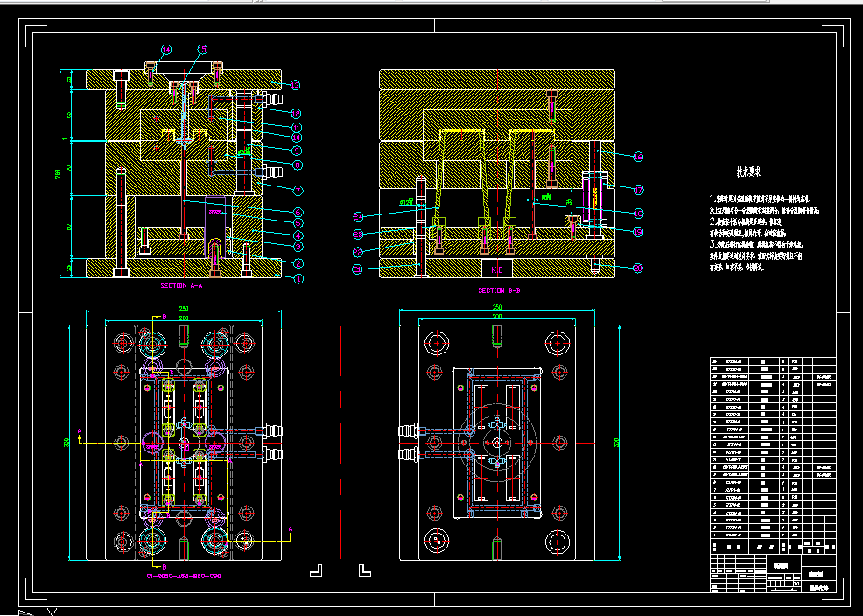Pick part balloon number 3
Image resolution: width=863 pixels, height=616 pixels.
point(298,247)
